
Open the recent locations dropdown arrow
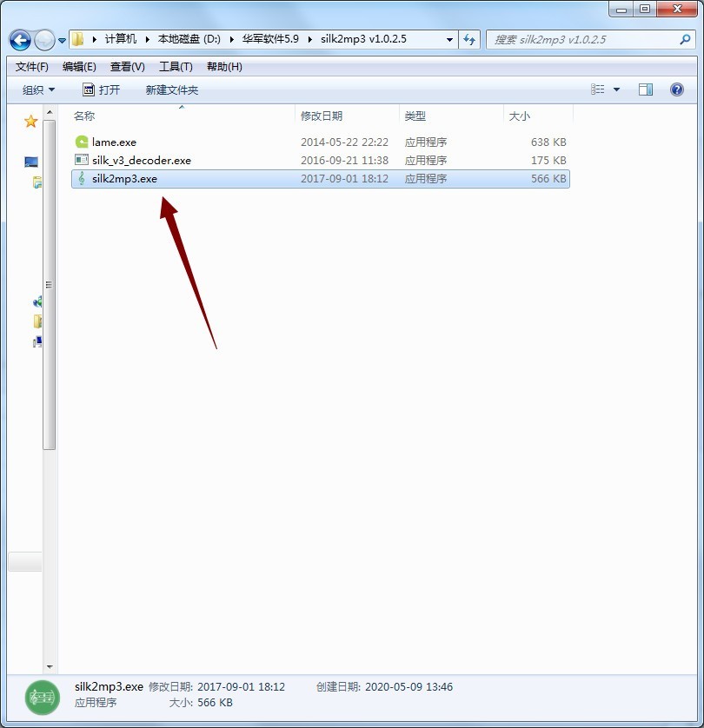pyautogui.click(x=62, y=41)
